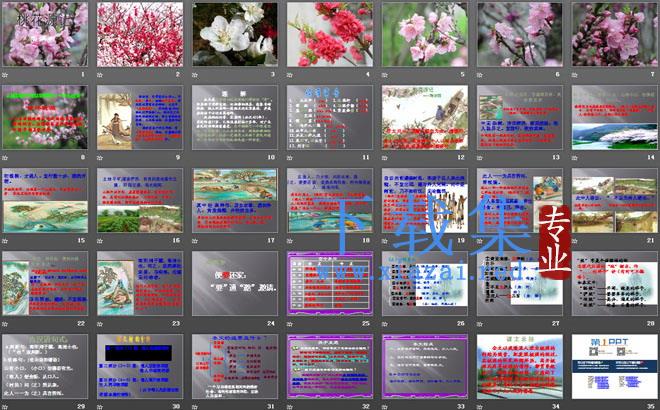Screen dimensions: 660x410
Task: Click the animation star icon under slide 9
Action: point(100,158)
